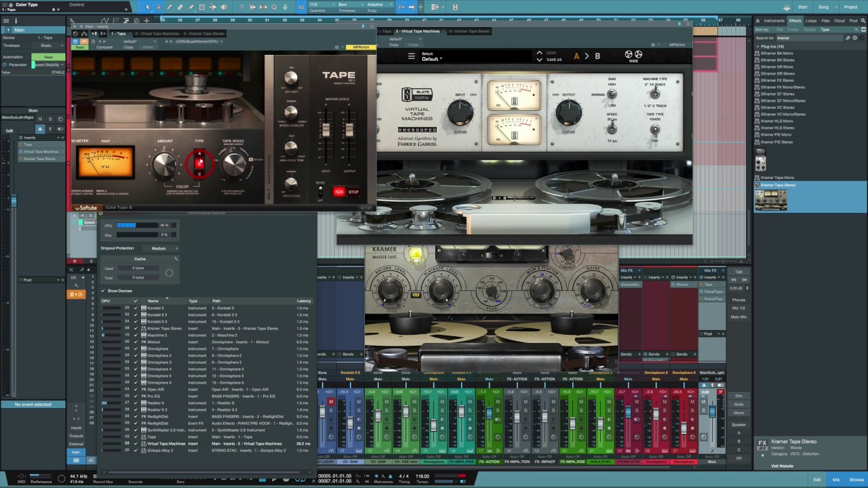Select the Mute tool in the toolbar

(212, 7)
